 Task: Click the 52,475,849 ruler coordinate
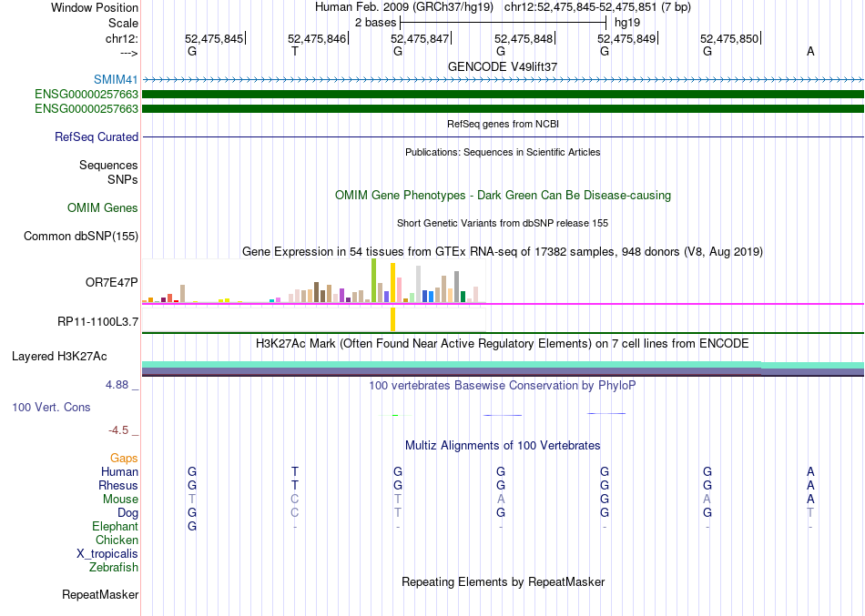point(626,38)
